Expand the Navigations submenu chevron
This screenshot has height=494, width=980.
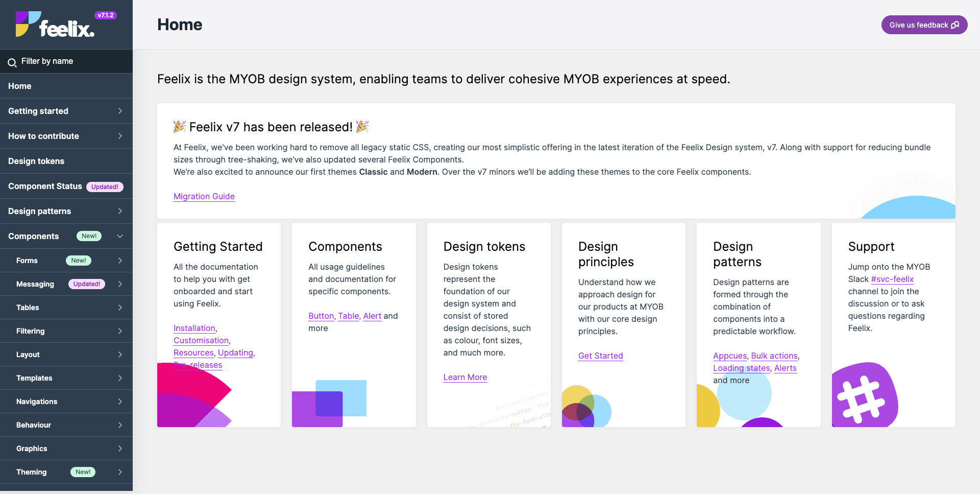[x=120, y=402]
